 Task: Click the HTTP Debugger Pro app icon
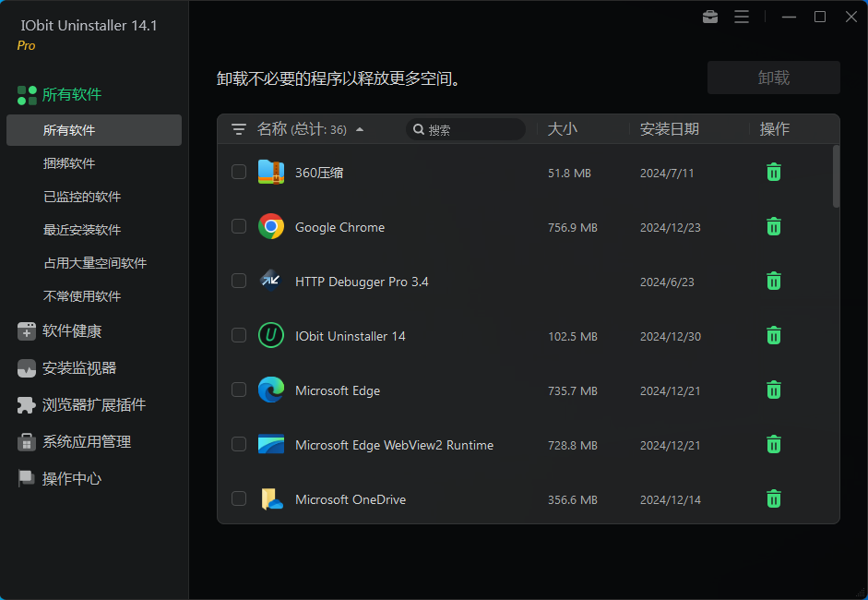point(271,281)
